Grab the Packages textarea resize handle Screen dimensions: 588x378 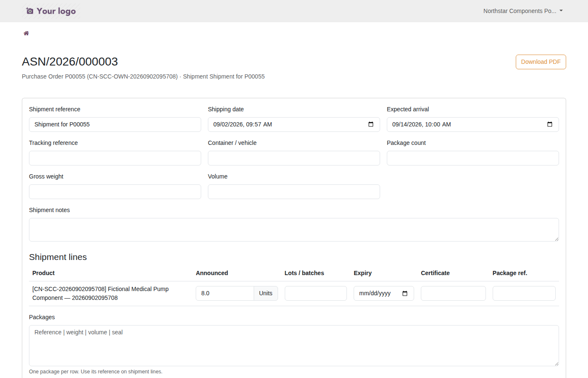tap(556, 364)
